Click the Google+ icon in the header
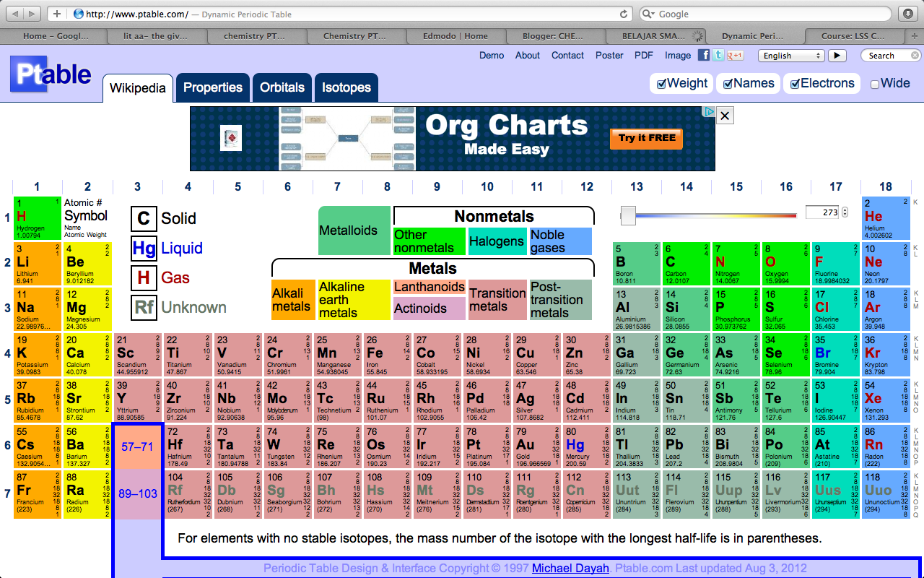The width and height of the screenshot is (924, 578). [736, 55]
